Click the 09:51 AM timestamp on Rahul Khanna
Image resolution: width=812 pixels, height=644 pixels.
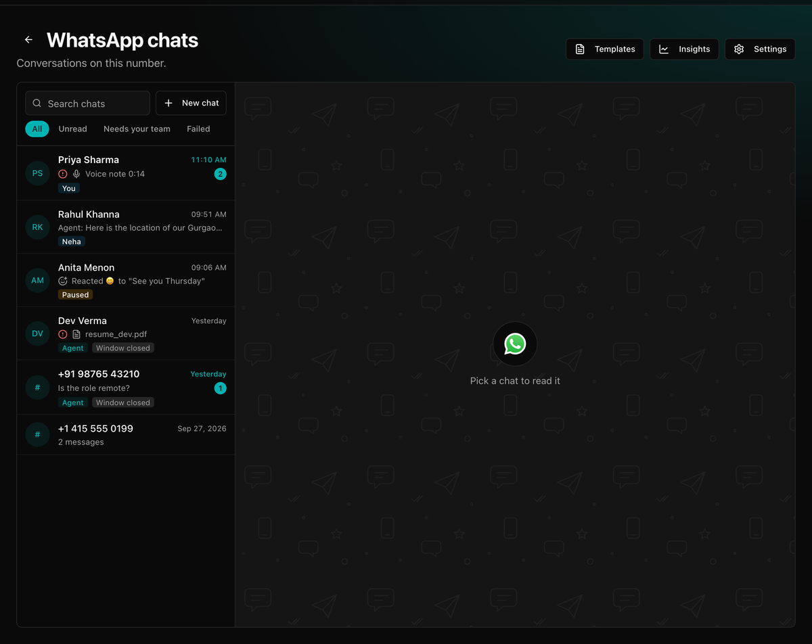[x=208, y=214]
